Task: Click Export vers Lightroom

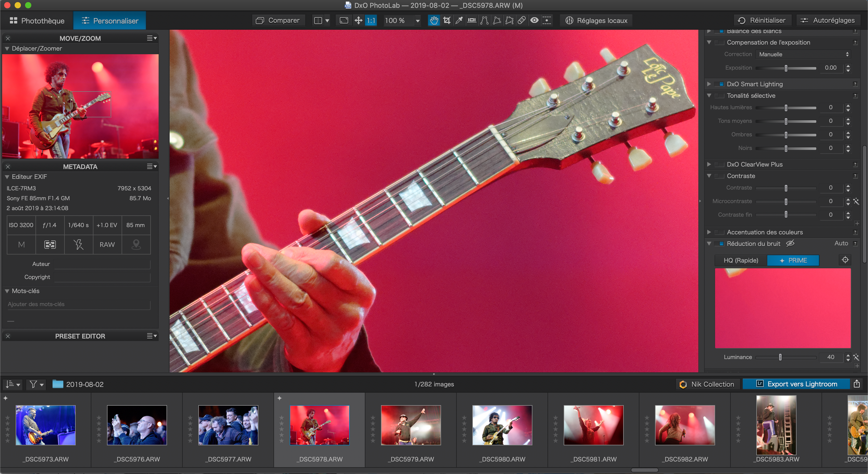Action: pyautogui.click(x=796, y=384)
